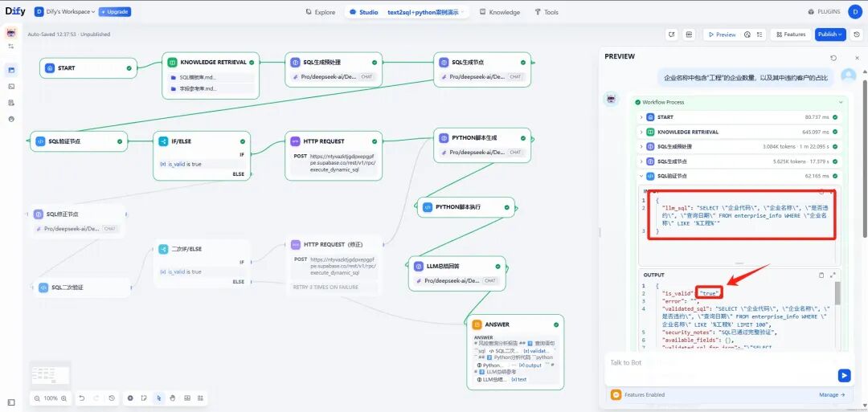Add a note with the sticky note icon

pyautogui.click(x=144, y=398)
